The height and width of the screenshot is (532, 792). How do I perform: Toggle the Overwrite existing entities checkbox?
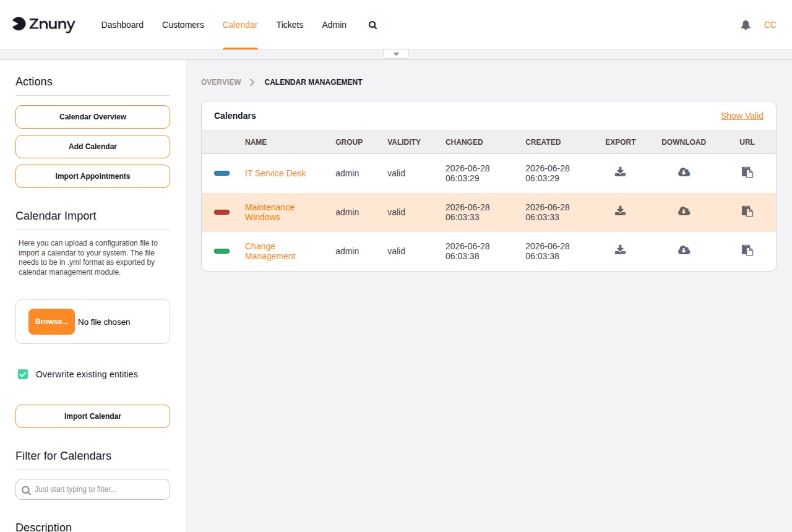click(23, 374)
